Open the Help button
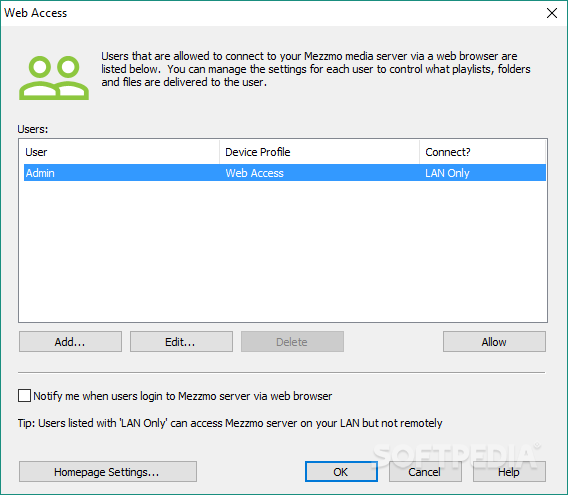This screenshot has height=495, width=568. [x=509, y=471]
